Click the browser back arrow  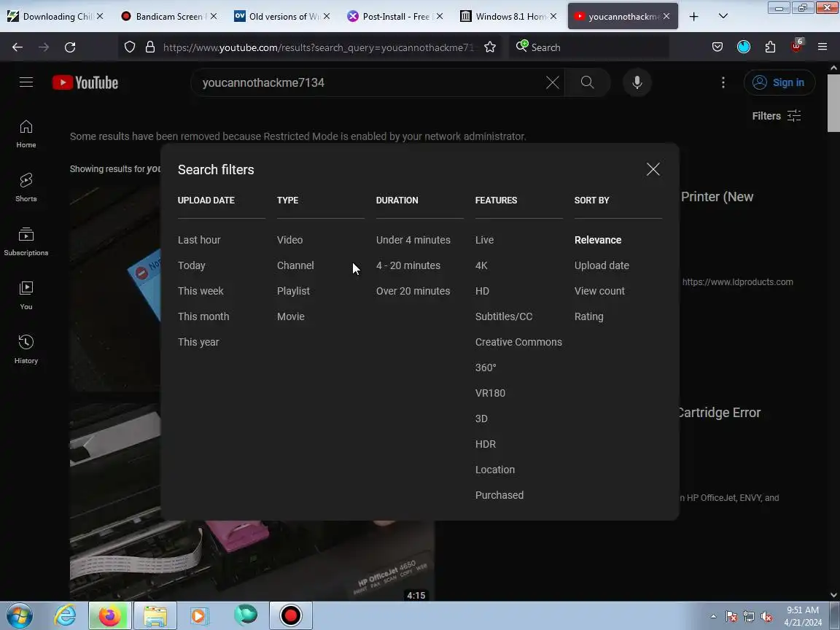(17, 47)
